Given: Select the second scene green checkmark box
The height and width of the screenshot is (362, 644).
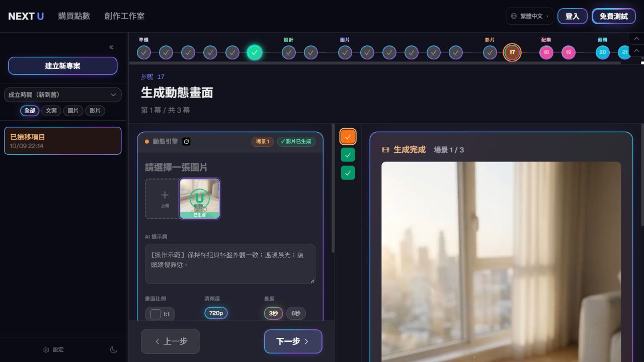Looking at the screenshot, I should coord(348,155).
